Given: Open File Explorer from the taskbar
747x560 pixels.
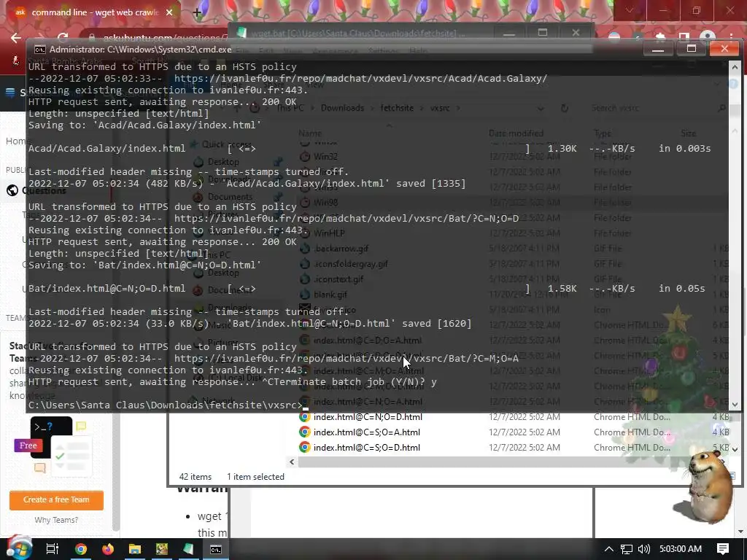Looking at the screenshot, I should (135, 549).
